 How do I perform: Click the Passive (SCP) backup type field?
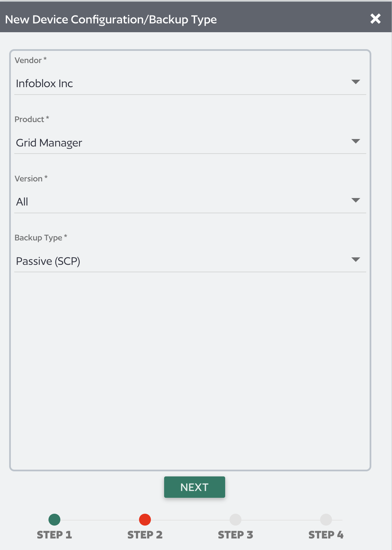(48, 261)
